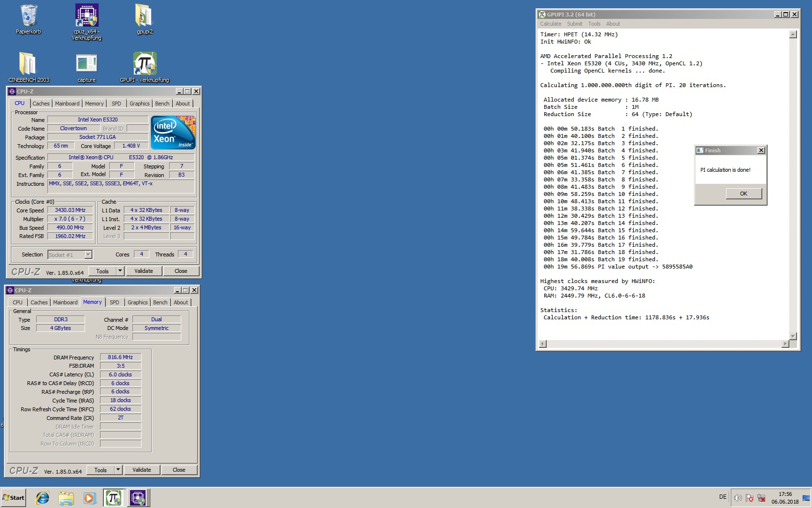Open the Calculate menu in GPUPI
This screenshot has height=508, width=812.
551,24
